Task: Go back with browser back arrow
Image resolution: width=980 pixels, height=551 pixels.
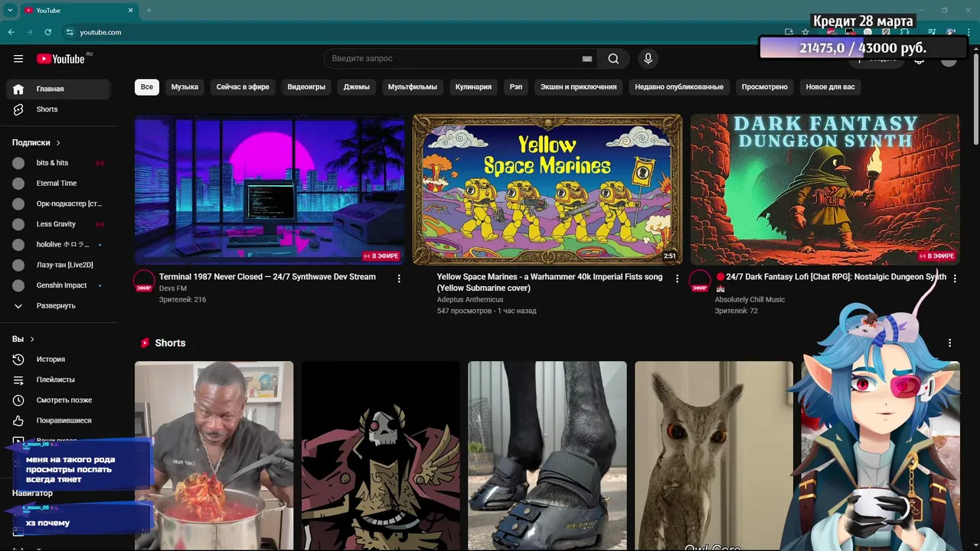Action: pyautogui.click(x=11, y=32)
